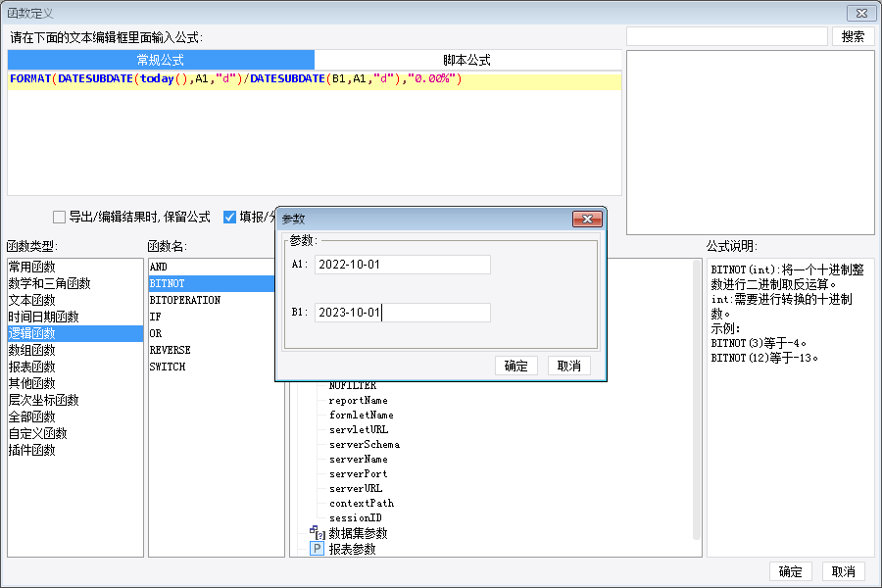Screen dimensions: 882x588
Task: Select 报表函数 function type
Action: coord(74,367)
